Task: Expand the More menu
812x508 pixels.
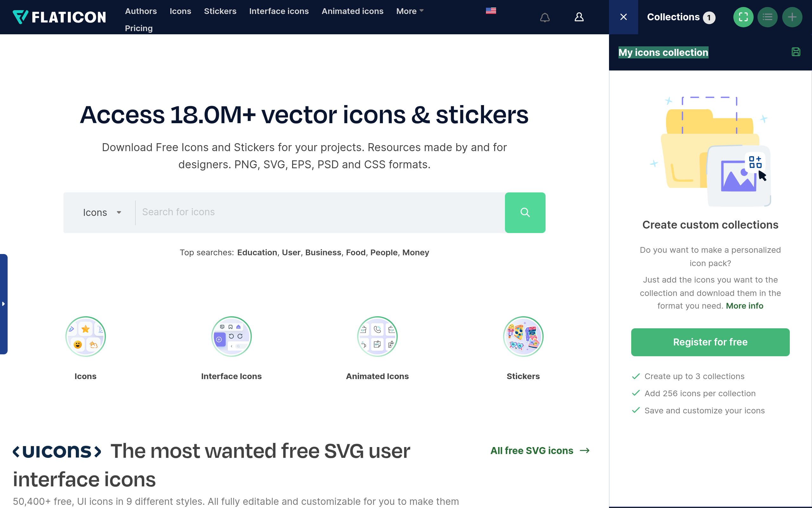Action: coord(410,11)
